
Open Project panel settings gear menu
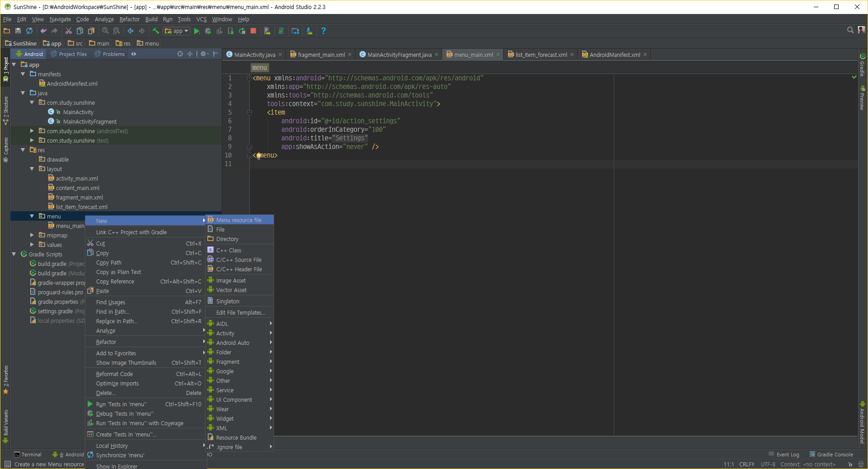coord(204,54)
